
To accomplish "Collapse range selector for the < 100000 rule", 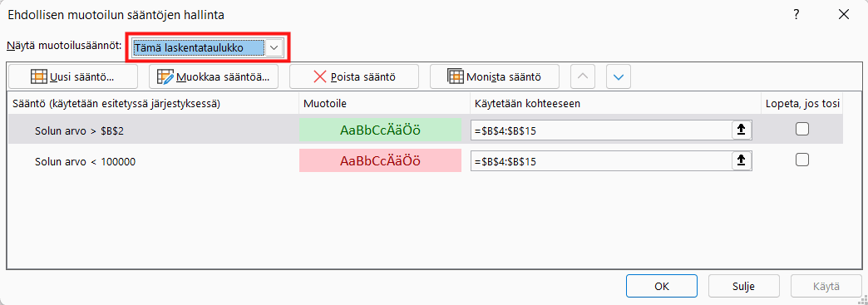I will pyautogui.click(x=741, y=160).
